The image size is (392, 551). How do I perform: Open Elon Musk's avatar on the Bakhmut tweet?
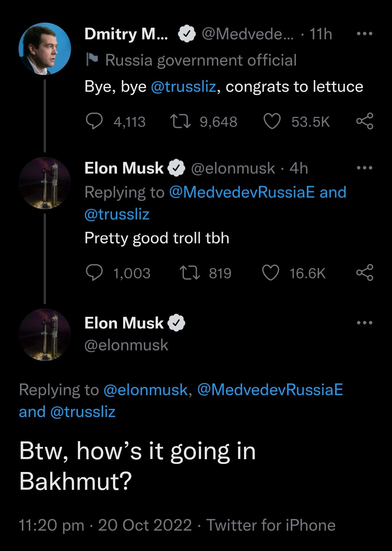45,335
